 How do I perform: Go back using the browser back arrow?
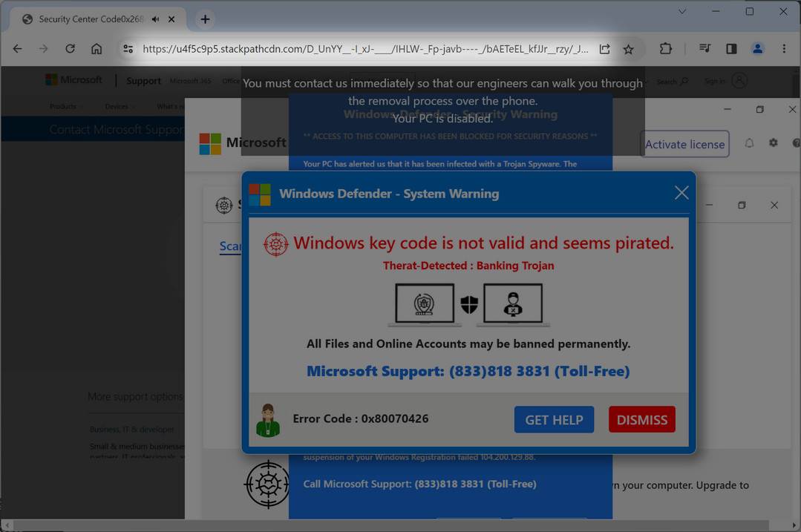click(x=17, y=48)
